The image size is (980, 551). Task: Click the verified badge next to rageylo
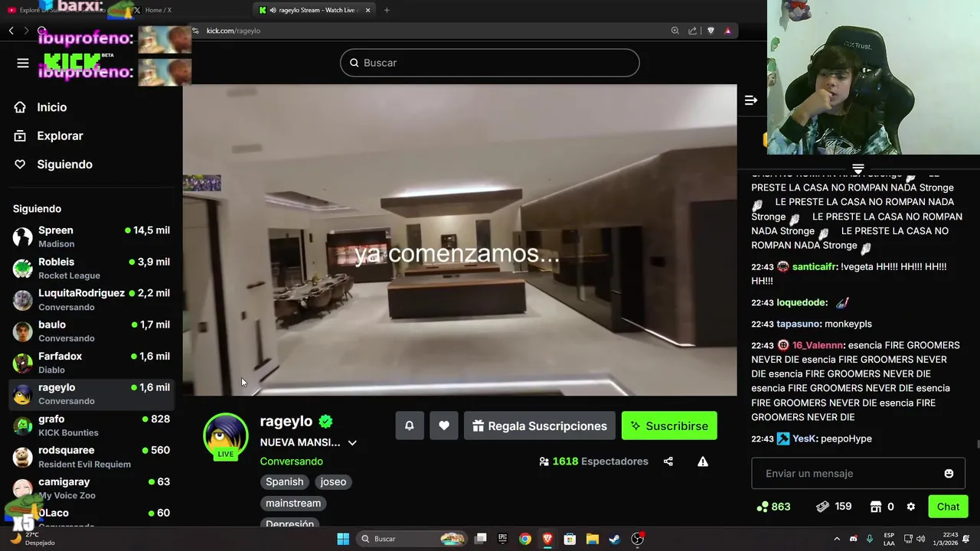(x=326, y=421)
